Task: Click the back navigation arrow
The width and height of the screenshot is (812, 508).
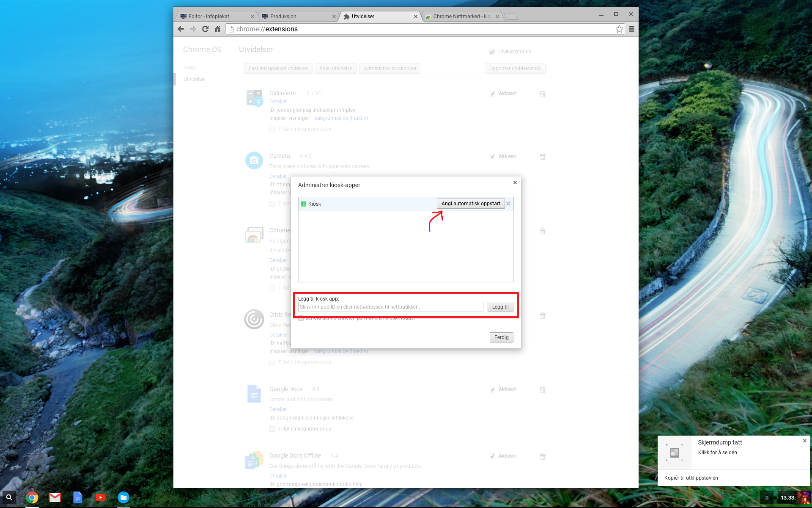Action: (181, 29)
